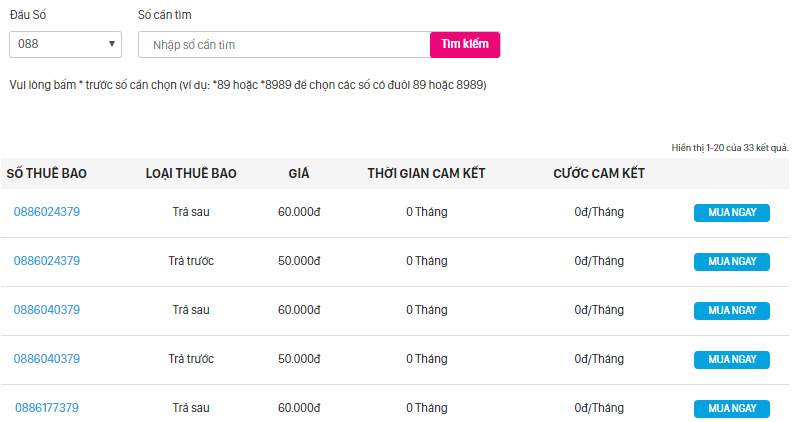Buy 0886040379 Trả sau with MUA NGAY
The height and width of the screenshot is (422, 795).
click(x=732, y=311)
